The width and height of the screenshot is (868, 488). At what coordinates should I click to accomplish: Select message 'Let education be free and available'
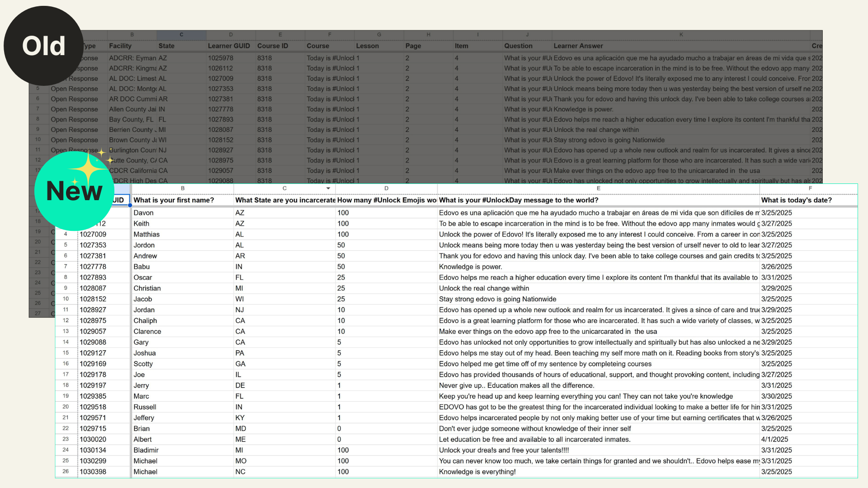[x=599, y=440]
